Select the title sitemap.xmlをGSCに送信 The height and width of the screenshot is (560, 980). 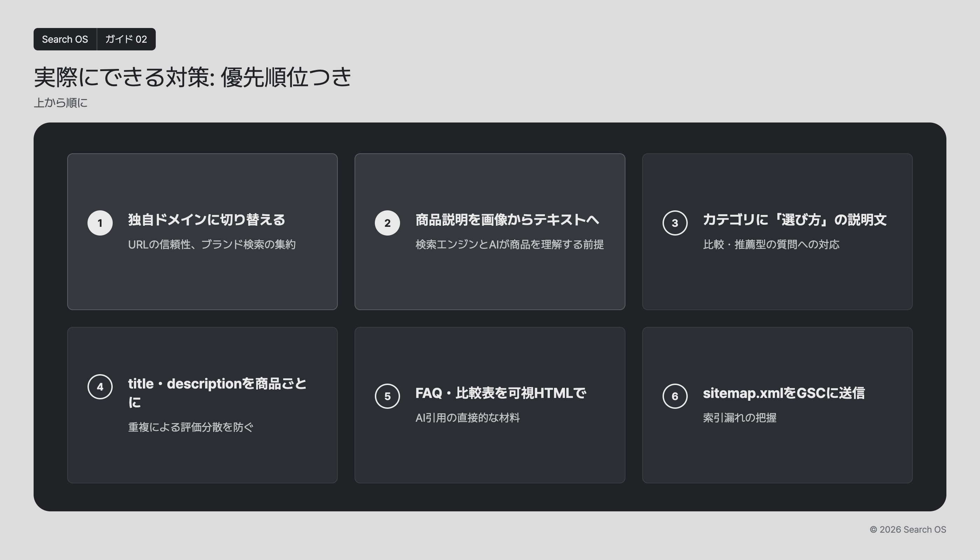click(x=784, y=393)
